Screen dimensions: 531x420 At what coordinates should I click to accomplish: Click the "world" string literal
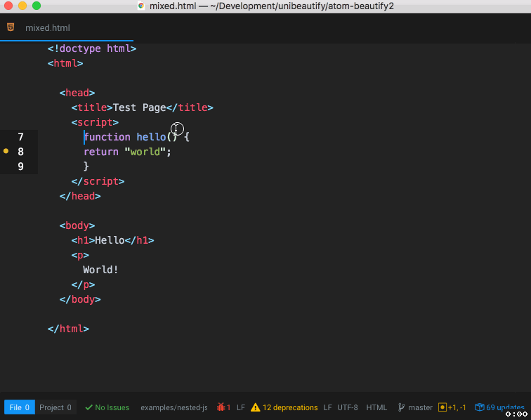pyautogui.click(x=145, y=152)
